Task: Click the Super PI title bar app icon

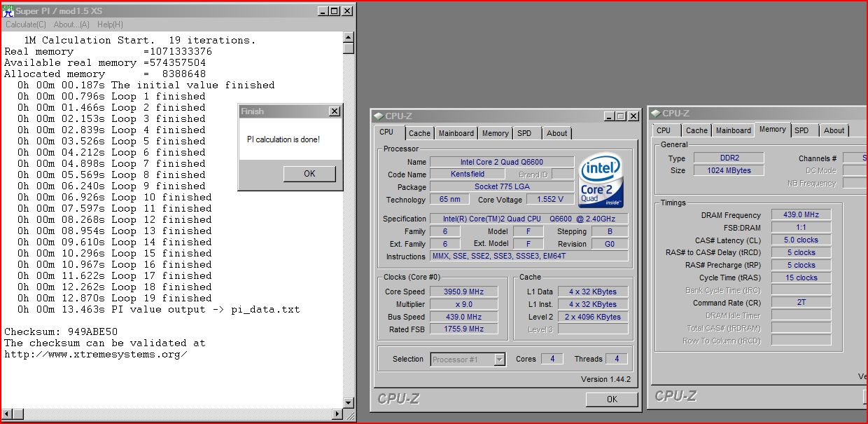Action: [x=8, y=11]
